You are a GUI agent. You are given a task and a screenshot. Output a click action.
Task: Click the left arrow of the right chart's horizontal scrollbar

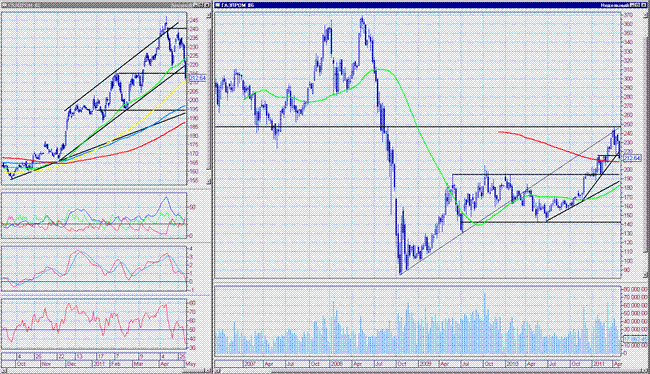click(x=218, y=371)
